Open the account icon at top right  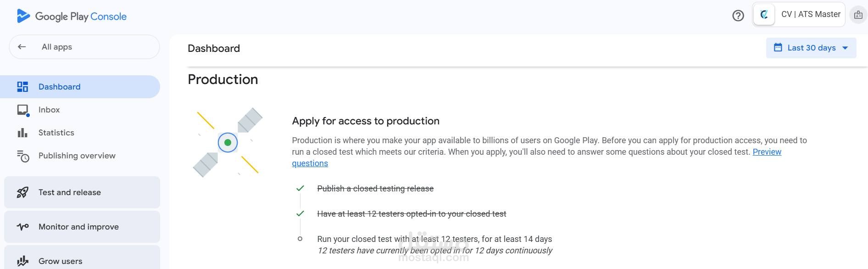(x=858, y=15)
